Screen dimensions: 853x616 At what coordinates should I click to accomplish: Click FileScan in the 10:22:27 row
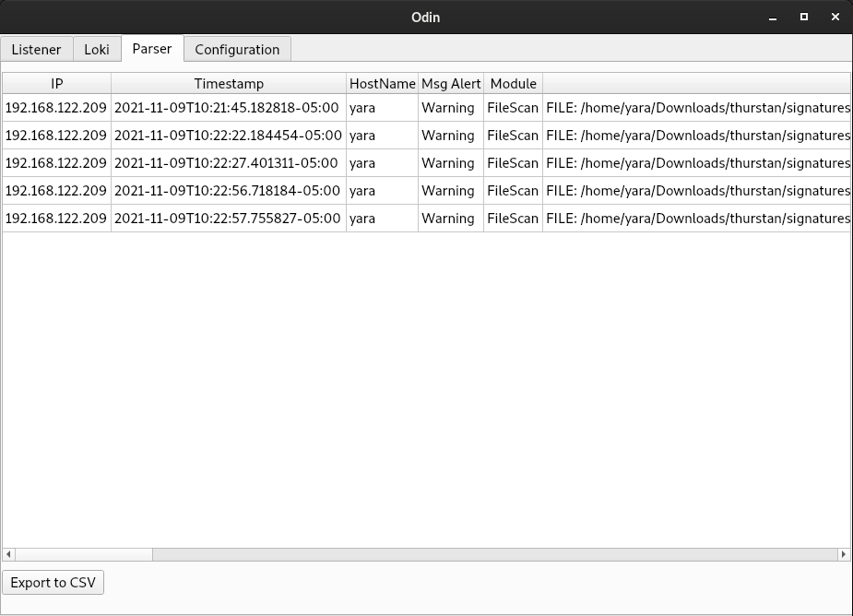point(513,163)
